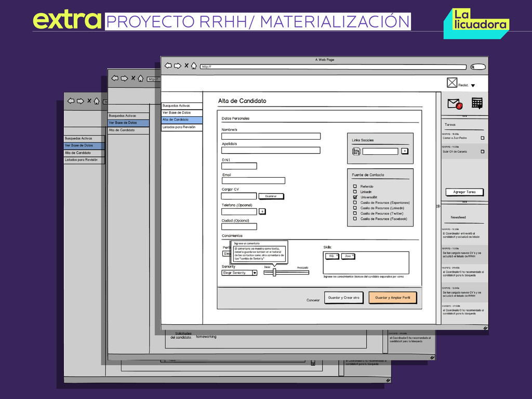Viewport: 532px width, 399px height.
Task: Click the stop X icon in the rearmost browser window
Action: (x=89, y=101)
